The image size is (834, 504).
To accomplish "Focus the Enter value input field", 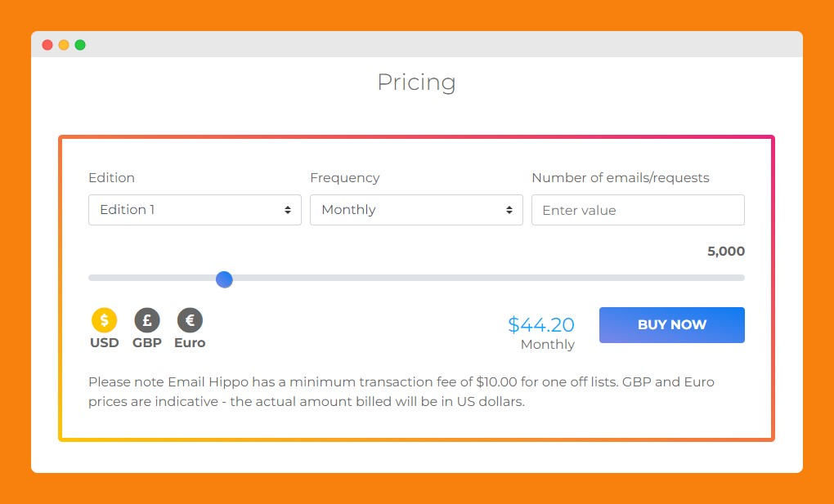I will (x=638, y=210).
